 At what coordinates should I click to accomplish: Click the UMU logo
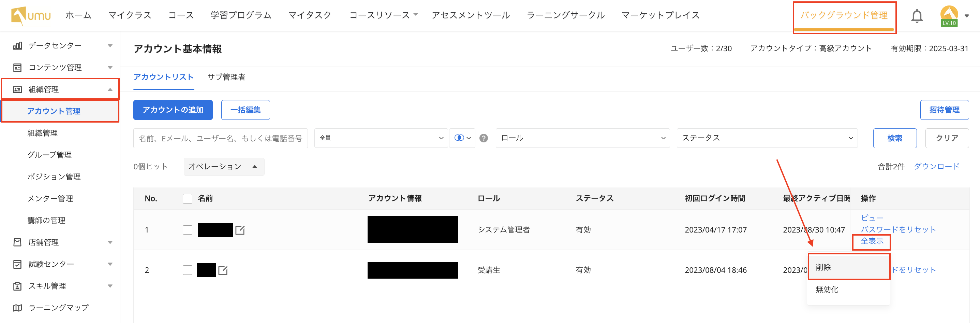31,16
